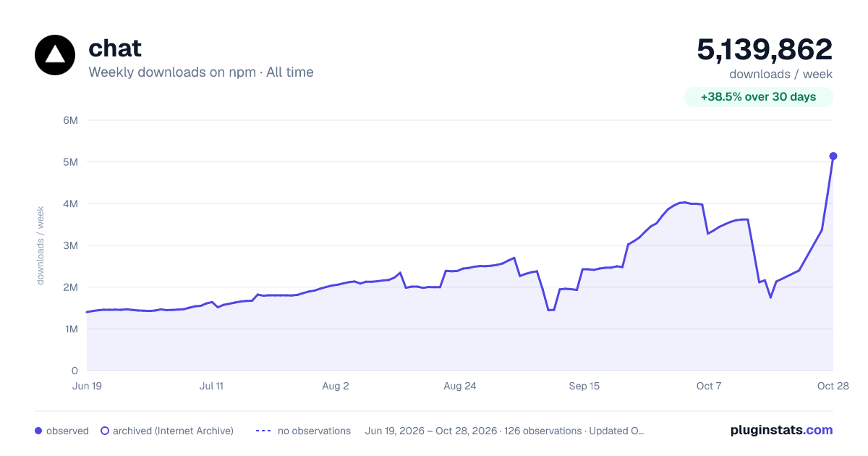Click the 6M y-axis label
The width and height of the screenshot is (868, 456).
pyautogui.click(x=71, y=120)
